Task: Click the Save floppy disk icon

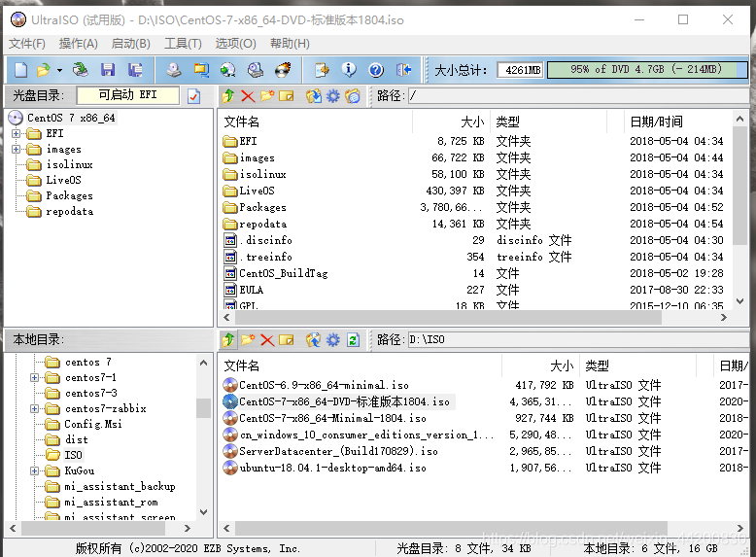Action: tap(108, 70)
